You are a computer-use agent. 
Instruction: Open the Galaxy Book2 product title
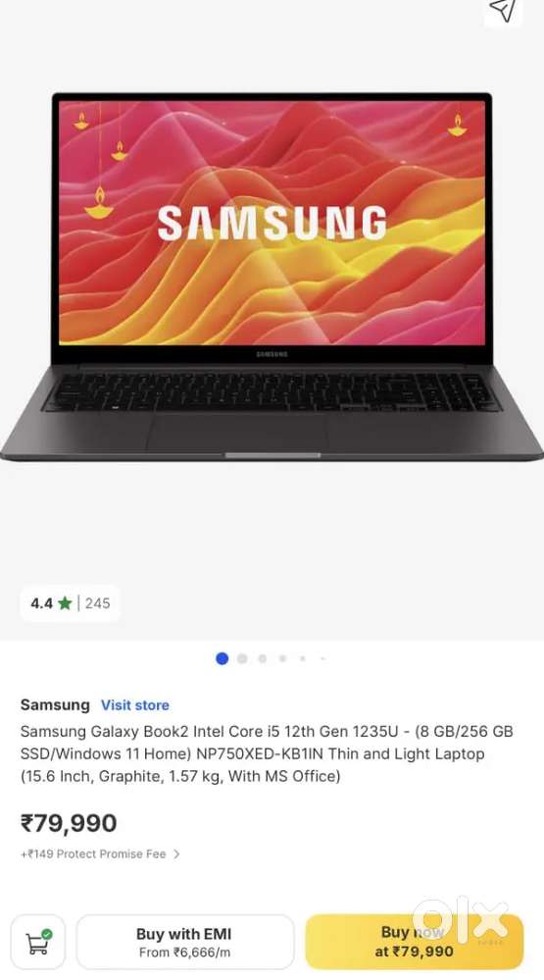pos(267,753)
